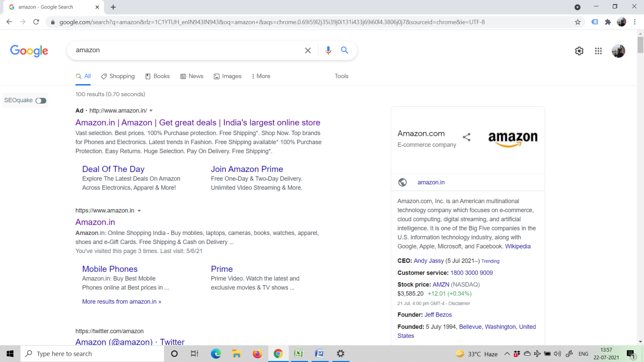Click the Chrome address bar URL

(x=272, y=22)
